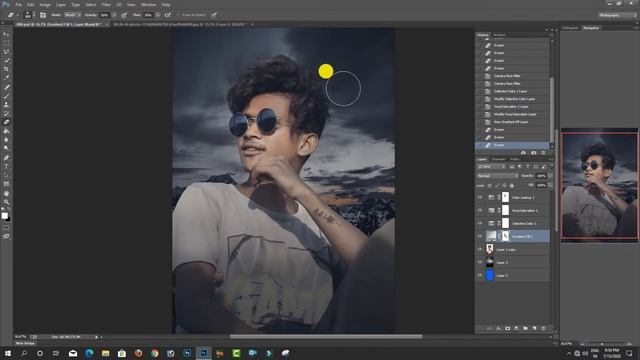Switch to second open document tab
Viewport: 640px width, 360px height.
180,24
